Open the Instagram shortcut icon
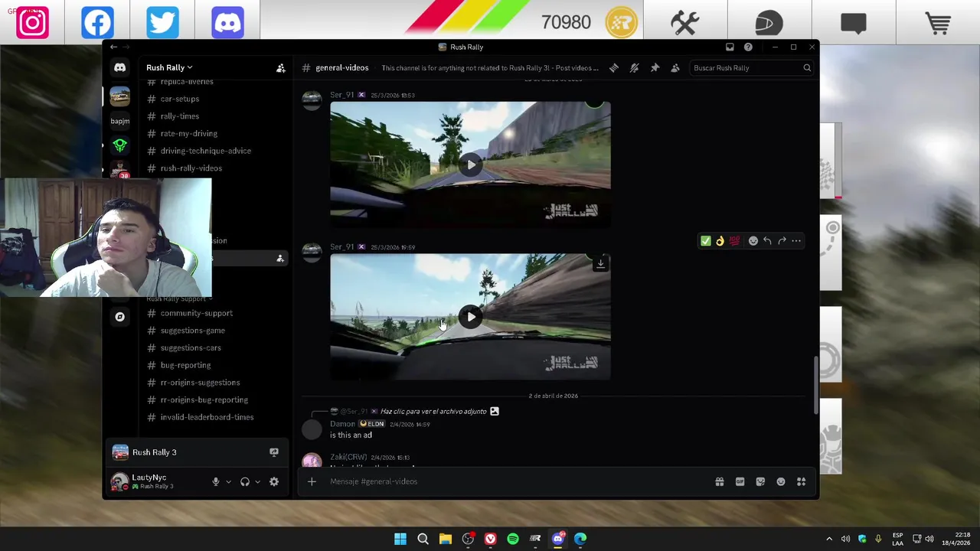The image size is (980, 551). pos(32,22)
